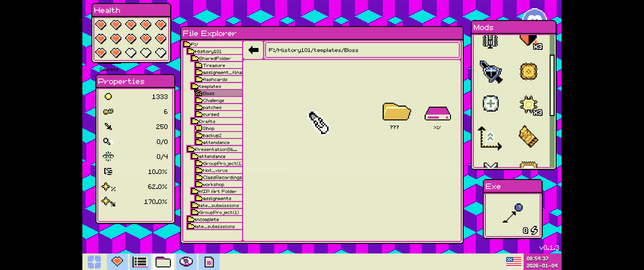Image resolution: width=644 pixels, height=270 pixels.
Task: Select the plus circle mod icon
Action: (490, 103)
